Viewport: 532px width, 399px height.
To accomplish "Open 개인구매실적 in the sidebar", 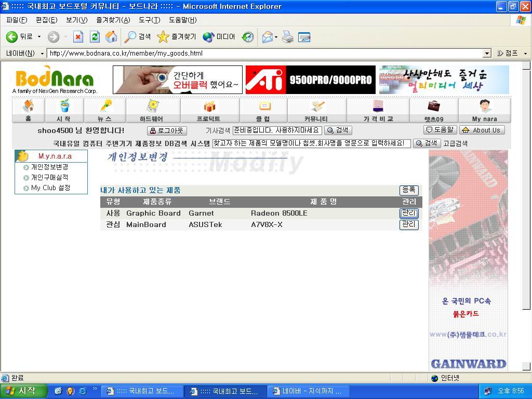I will (49, 178).
